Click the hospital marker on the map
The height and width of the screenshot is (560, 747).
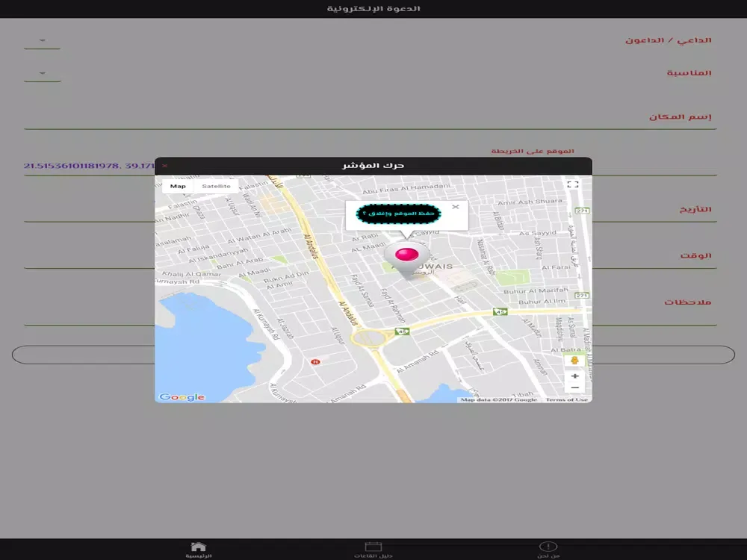pyautogui.click(x=315, y=362)
